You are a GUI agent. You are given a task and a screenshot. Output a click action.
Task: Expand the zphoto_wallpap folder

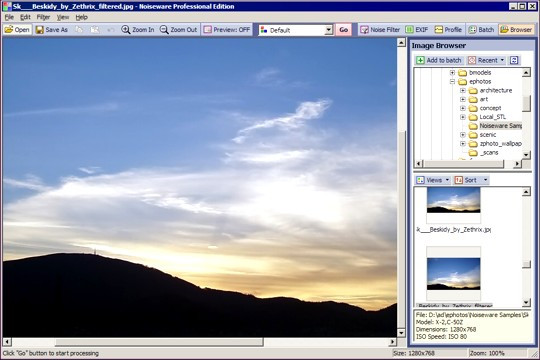pyautogui.click(x=463, y=144)
